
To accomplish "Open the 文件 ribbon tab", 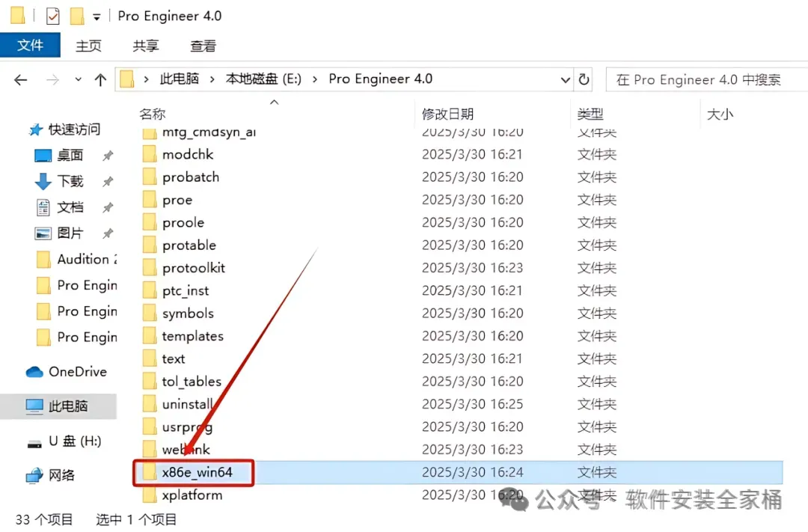I will coord(30,46).
